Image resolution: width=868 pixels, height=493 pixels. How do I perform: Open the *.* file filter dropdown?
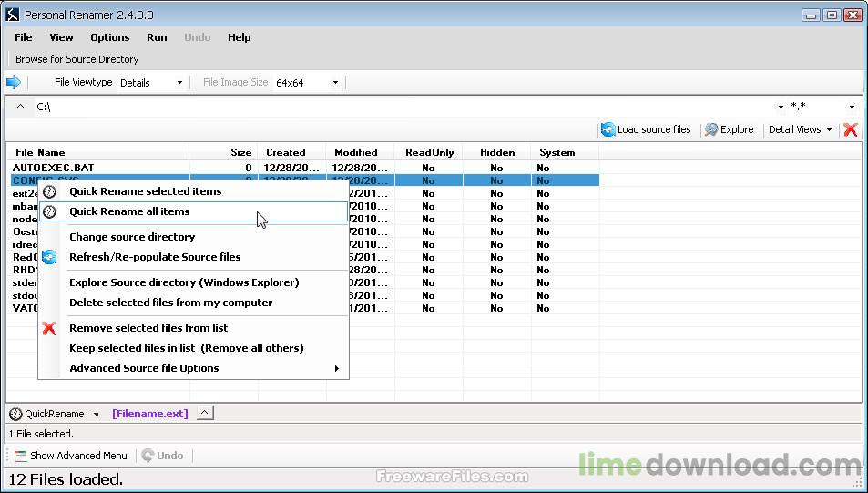pos(852,107)
